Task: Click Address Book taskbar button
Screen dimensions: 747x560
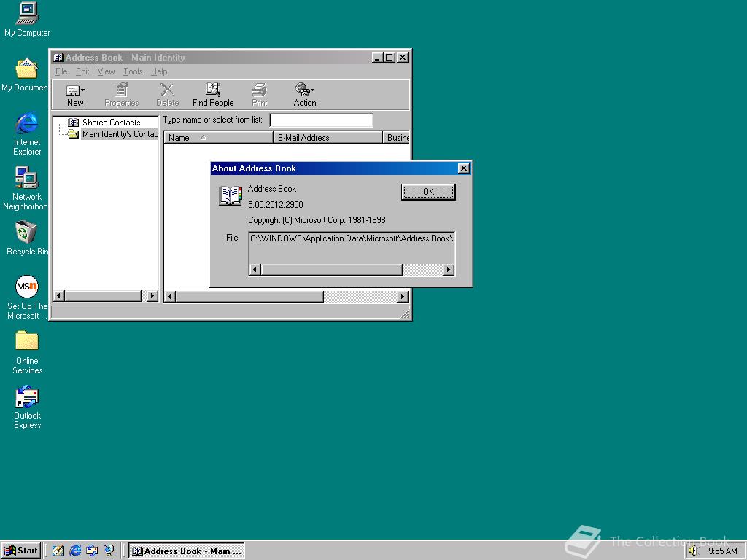Action: pos(187,551)
